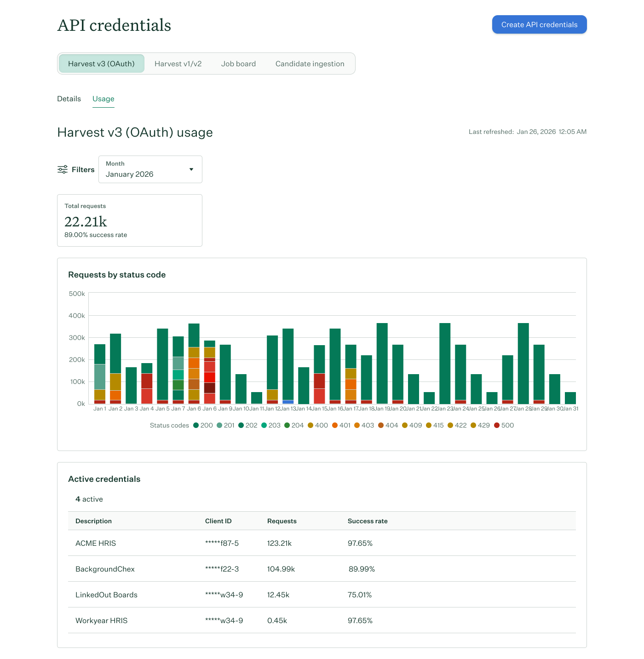This screenshot has width=644, height=659.
Task: Select the Candidate ingestion tab
Action: pyautogui.click(x=310, y=64)
